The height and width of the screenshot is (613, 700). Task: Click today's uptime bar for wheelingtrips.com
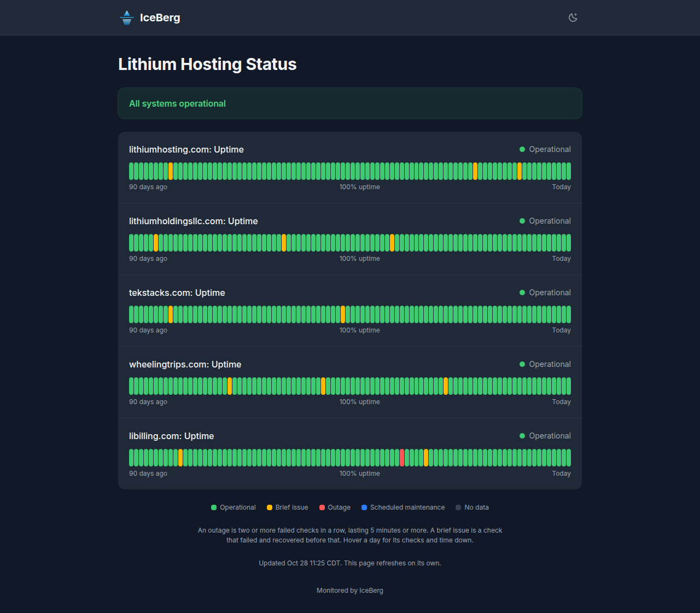[569, 386]
